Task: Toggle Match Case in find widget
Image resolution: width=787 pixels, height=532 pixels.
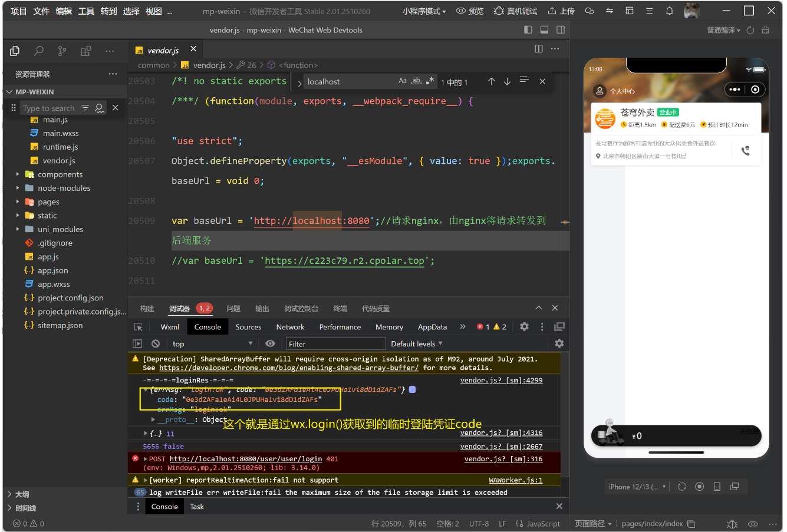Action: (403, 81)
